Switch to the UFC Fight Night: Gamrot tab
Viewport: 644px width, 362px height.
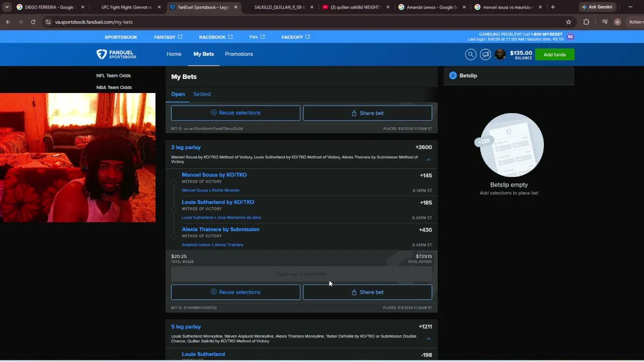[126, 7]
